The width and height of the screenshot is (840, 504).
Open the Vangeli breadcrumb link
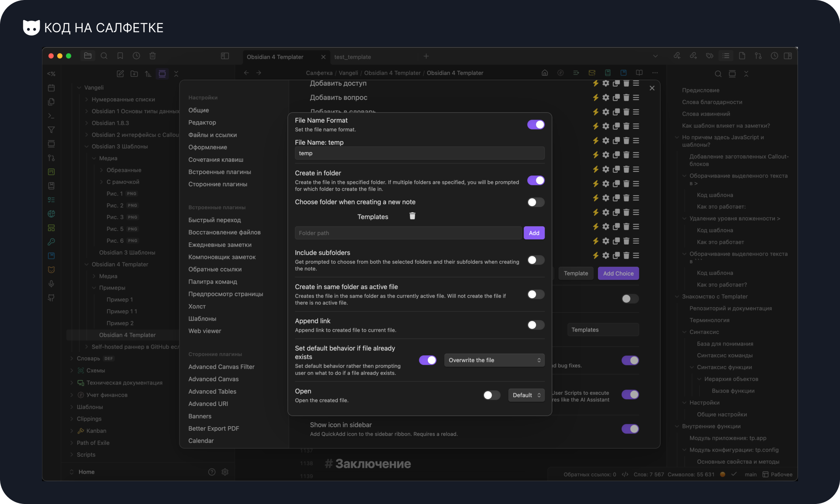click(348, 73)
